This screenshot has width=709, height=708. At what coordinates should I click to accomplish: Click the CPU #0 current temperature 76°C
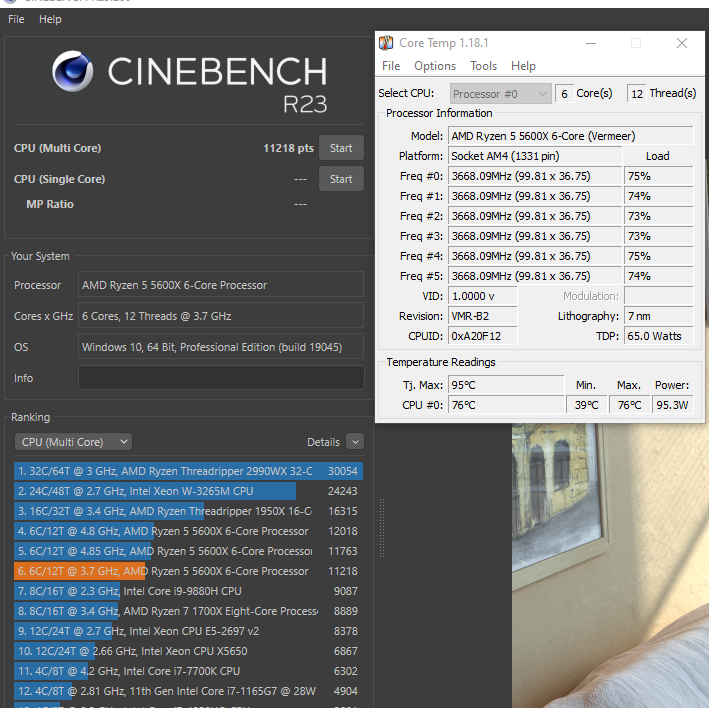point(506,405)
